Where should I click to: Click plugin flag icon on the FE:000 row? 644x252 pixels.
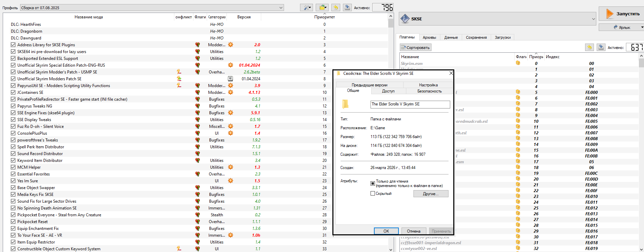518,92
